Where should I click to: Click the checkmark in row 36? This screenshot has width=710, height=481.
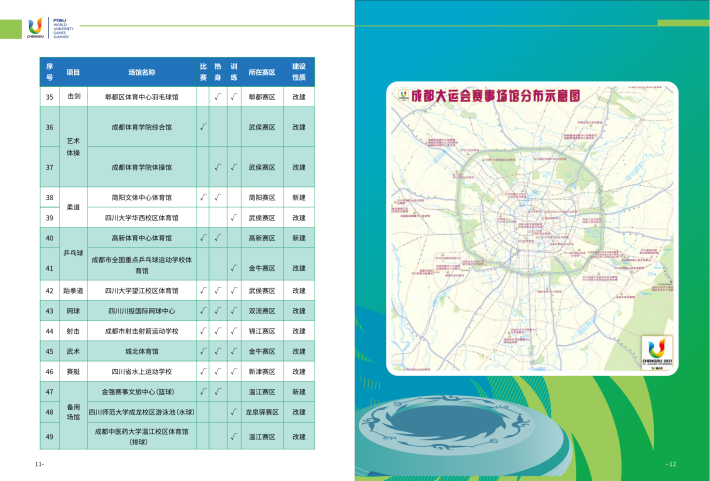click(x=203, y=127)
